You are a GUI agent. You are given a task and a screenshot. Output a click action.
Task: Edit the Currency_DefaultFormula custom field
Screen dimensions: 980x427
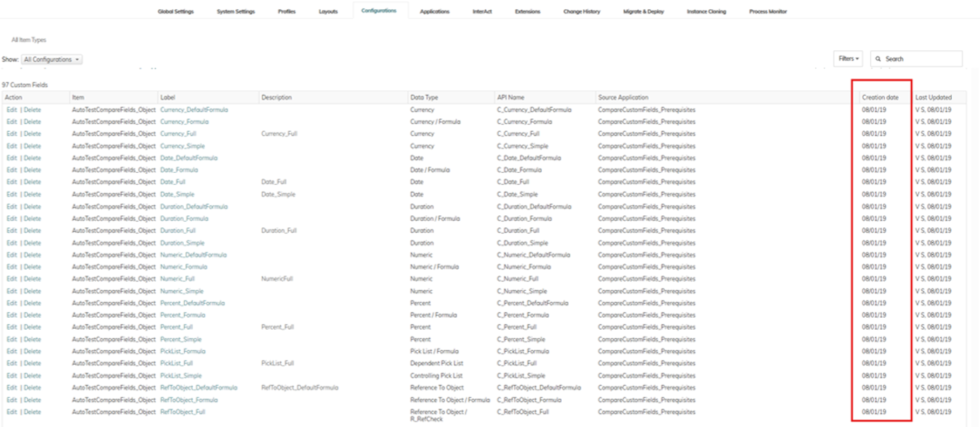[x=11, y=109]
